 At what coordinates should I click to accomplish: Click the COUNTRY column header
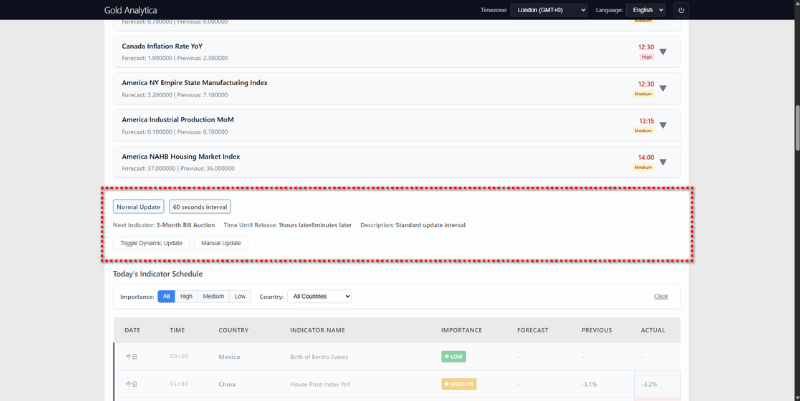233,330
